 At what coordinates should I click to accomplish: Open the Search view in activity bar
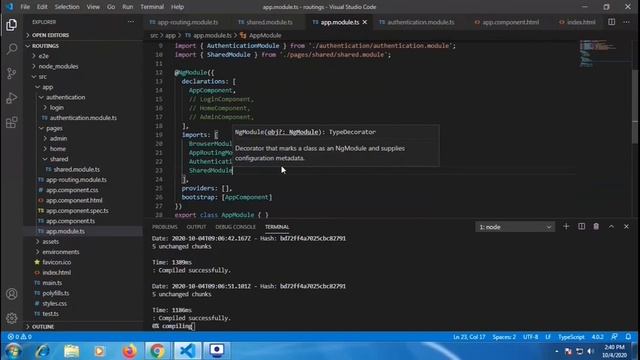click(x=11, y=49)
